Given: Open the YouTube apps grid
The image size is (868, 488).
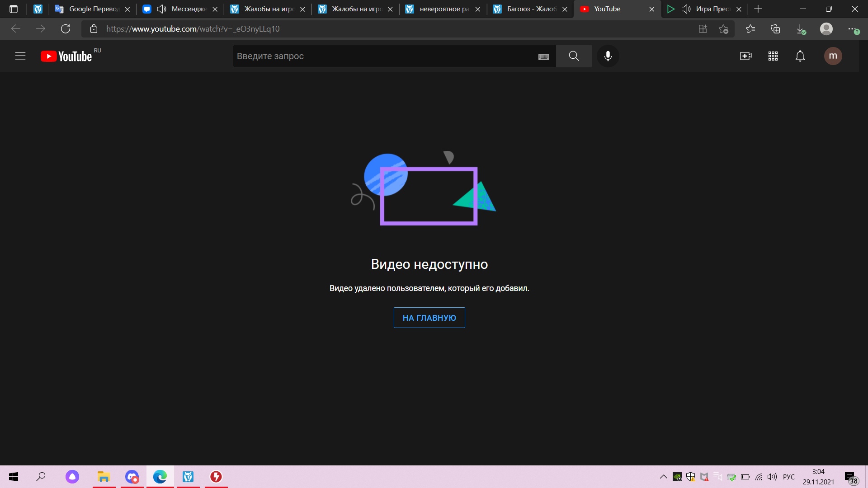Looking at the screenshot, I should click(773, 56).
